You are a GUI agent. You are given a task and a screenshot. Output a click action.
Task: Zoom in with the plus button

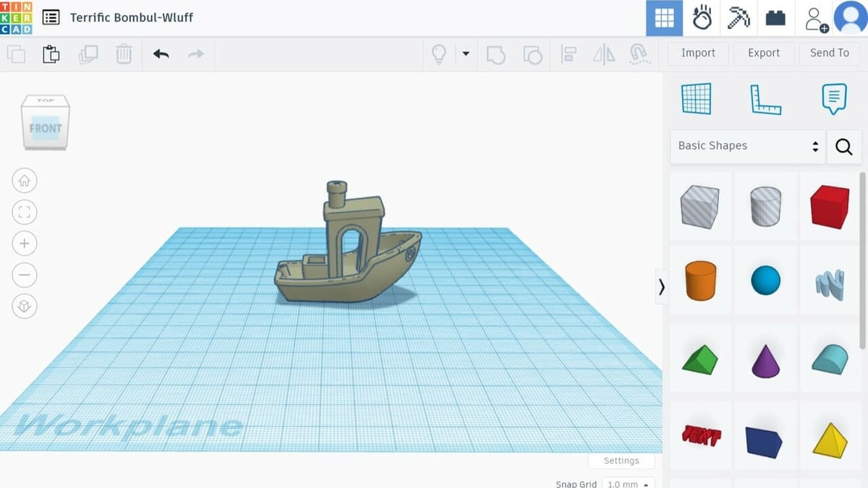coord(25,244)
